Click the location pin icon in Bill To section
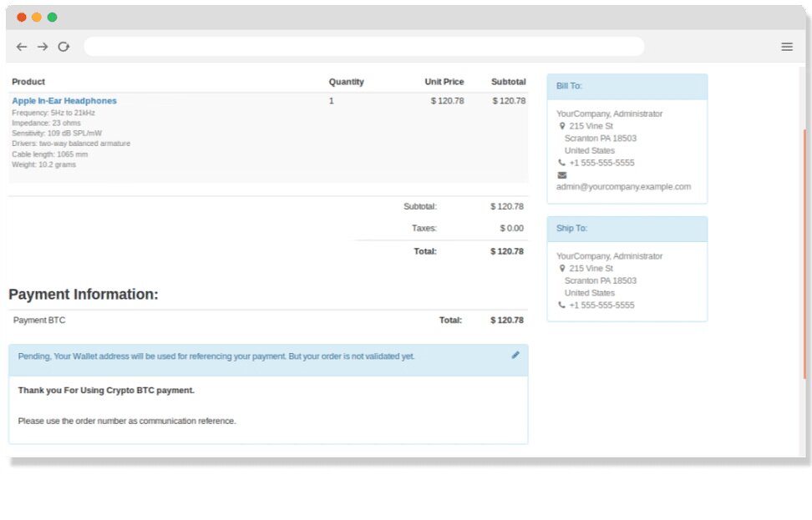The width and height of the screenshot is (812, 520). coord(562,126)
